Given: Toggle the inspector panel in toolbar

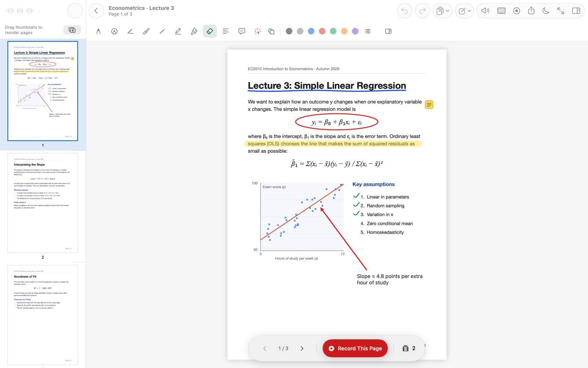Looking at the screenshot, I should (x=388, y=31).
